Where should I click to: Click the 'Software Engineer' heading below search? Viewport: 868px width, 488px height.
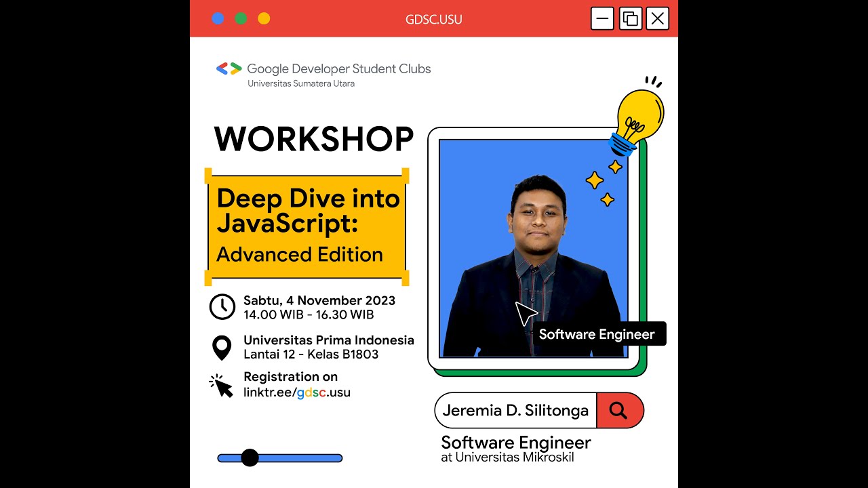(x=516, y=443)
